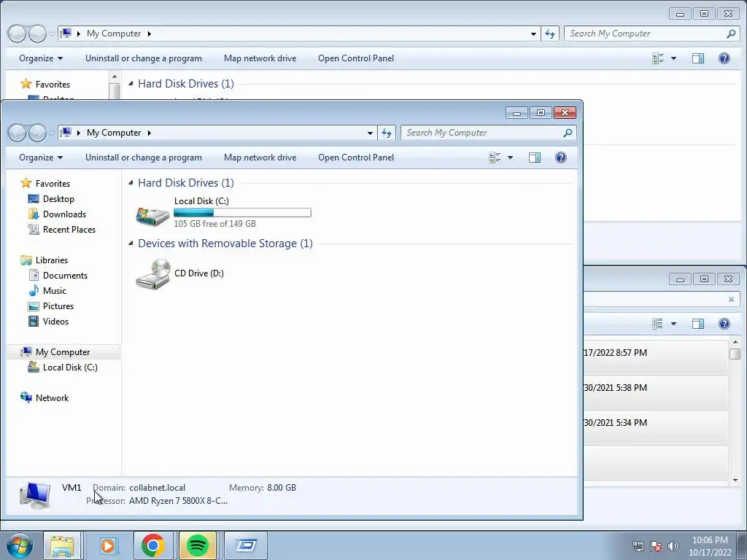Expand My Computer breadcrumb arrow in front window
This screenshot has width=747, height=560.
tap(149, 133)
